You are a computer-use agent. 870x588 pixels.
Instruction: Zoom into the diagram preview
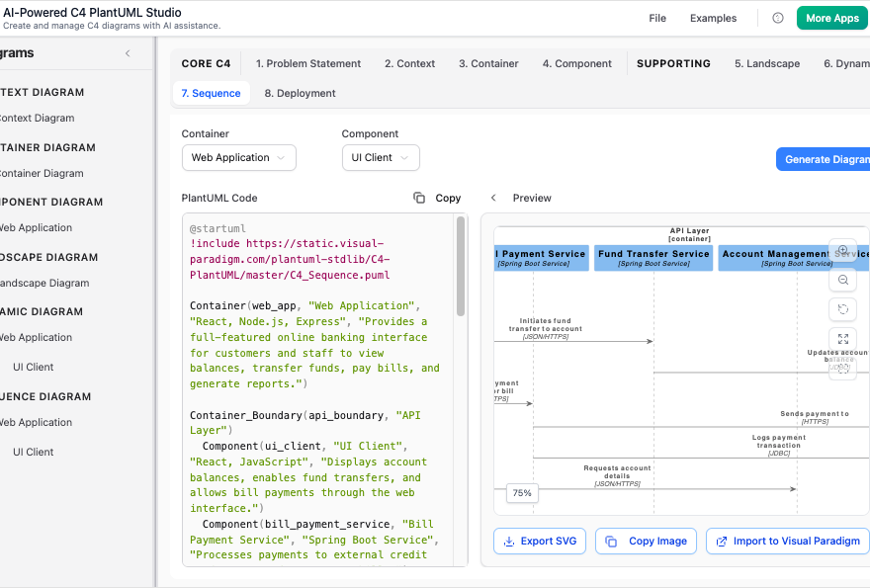tap(843, 250)
